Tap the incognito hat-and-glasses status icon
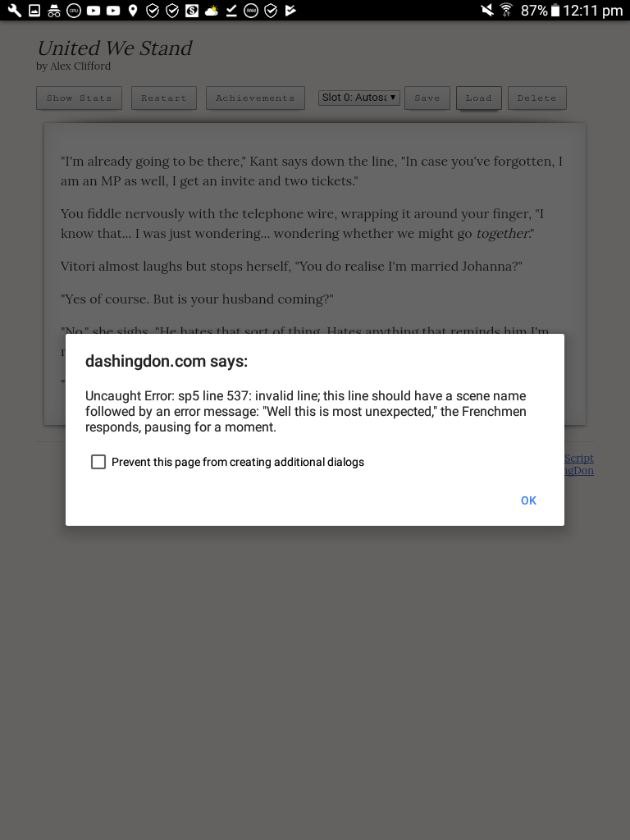The image size is (630, 840). [53, 10]
